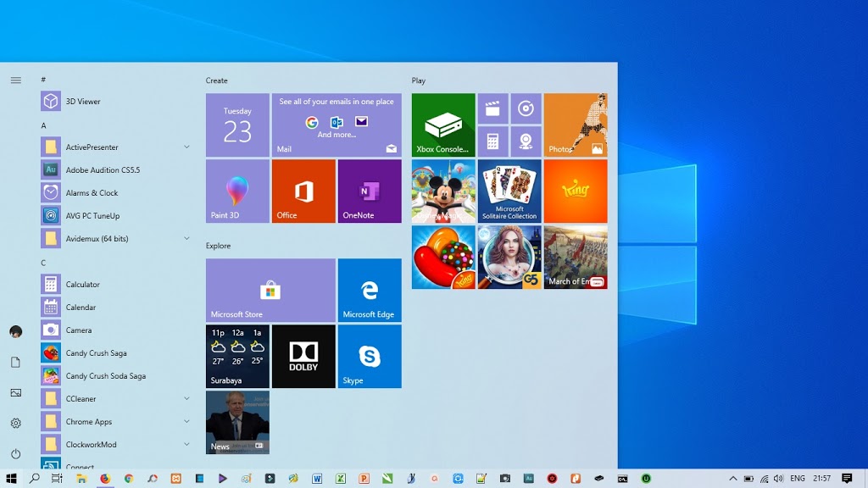Launch Candy Crush Soda Saga
This screenshot has height=488, width=868.
coord(114,375)
